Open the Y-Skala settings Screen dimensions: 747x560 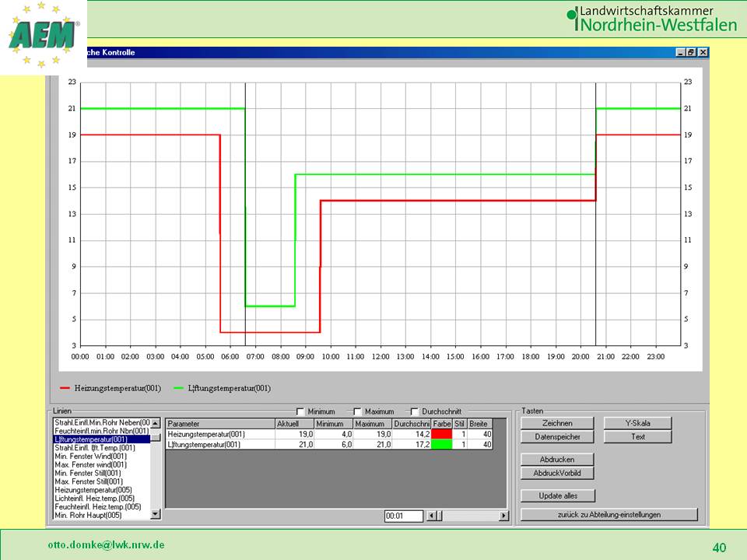pyautogui.click(x=637, y=423)
